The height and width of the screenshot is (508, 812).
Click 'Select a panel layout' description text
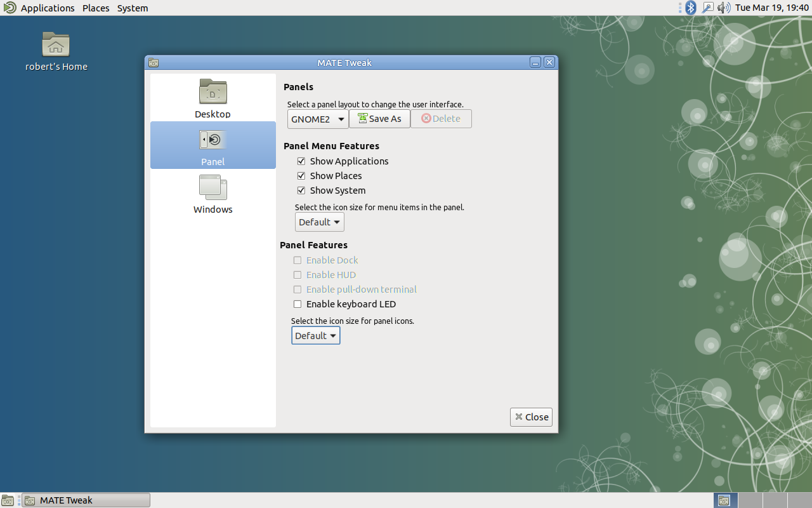376,104
